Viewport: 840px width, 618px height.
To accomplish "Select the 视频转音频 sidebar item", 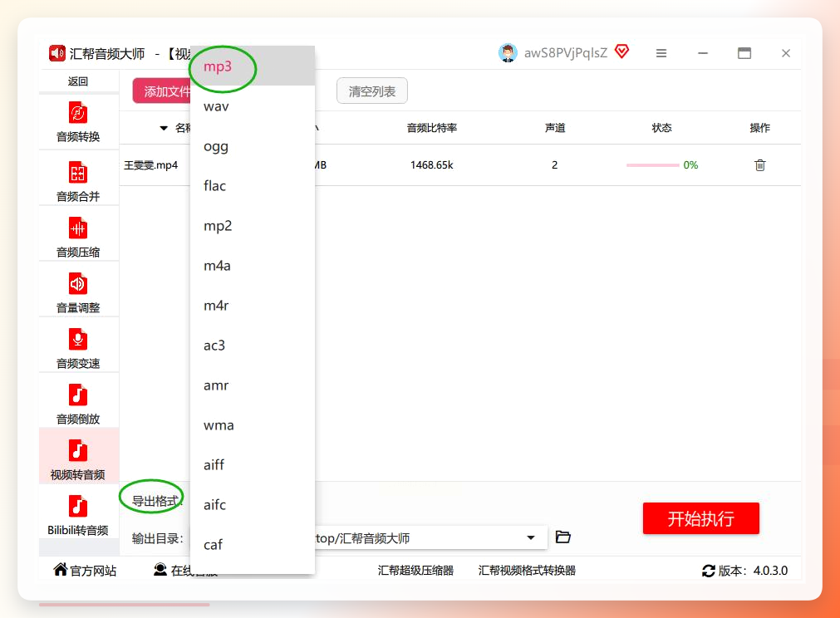I will point(78,456).
